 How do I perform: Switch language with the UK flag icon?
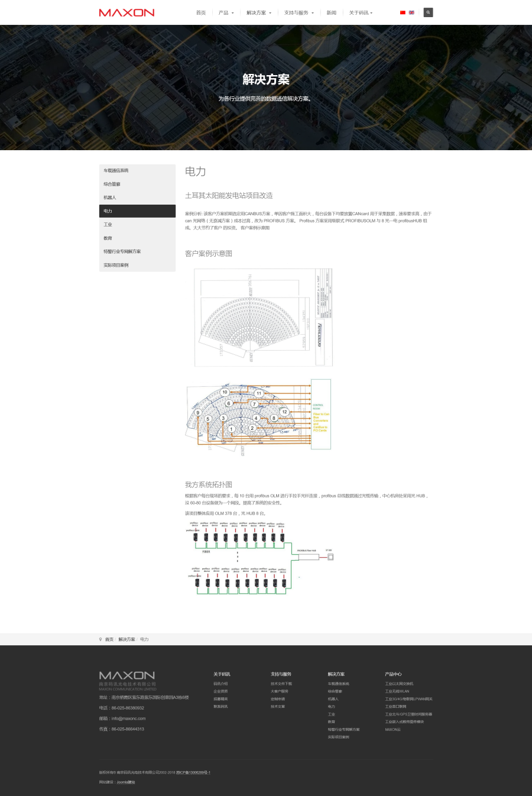coord(411,12)
